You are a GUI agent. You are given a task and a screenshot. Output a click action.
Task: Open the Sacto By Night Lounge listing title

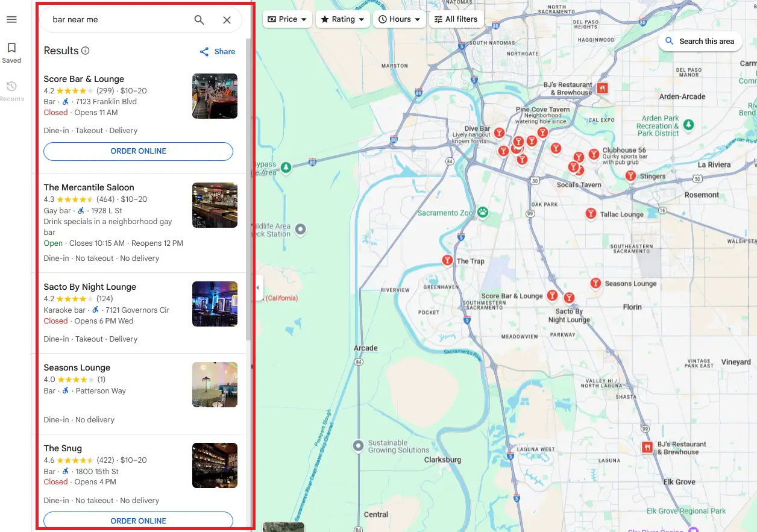[90, 287]
